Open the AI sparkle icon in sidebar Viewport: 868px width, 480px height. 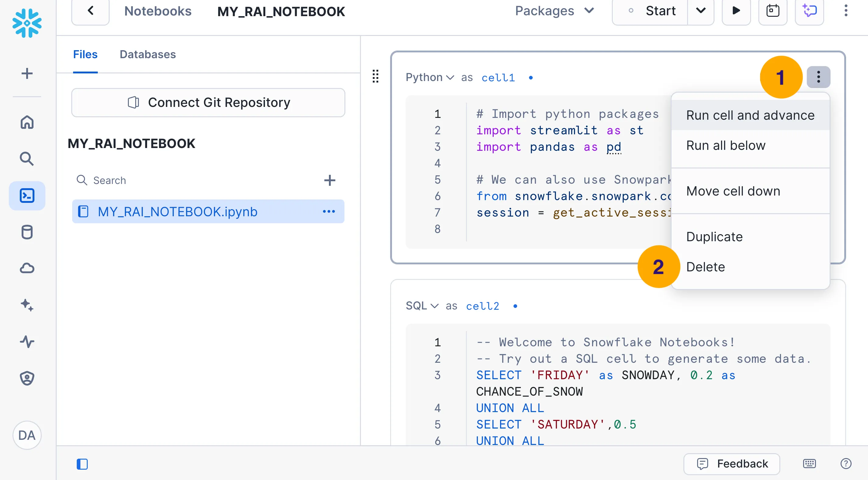tap(27, 305)
